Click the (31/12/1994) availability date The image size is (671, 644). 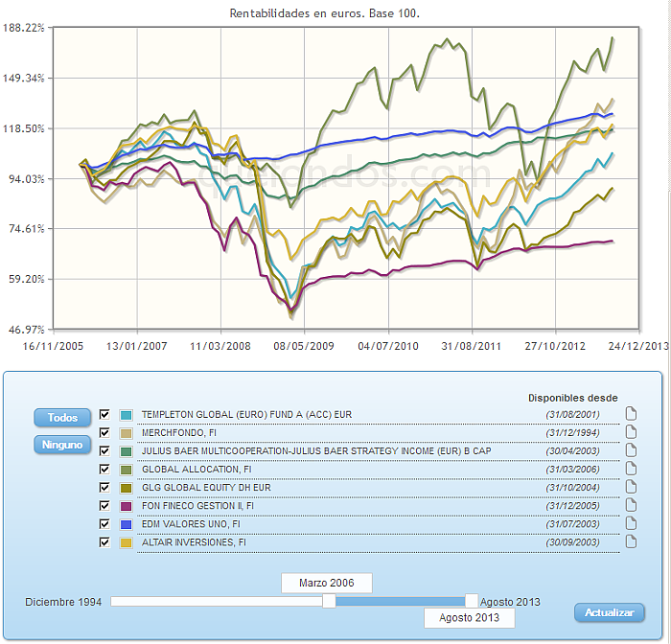pyautogui.click(x=572, y=432)
